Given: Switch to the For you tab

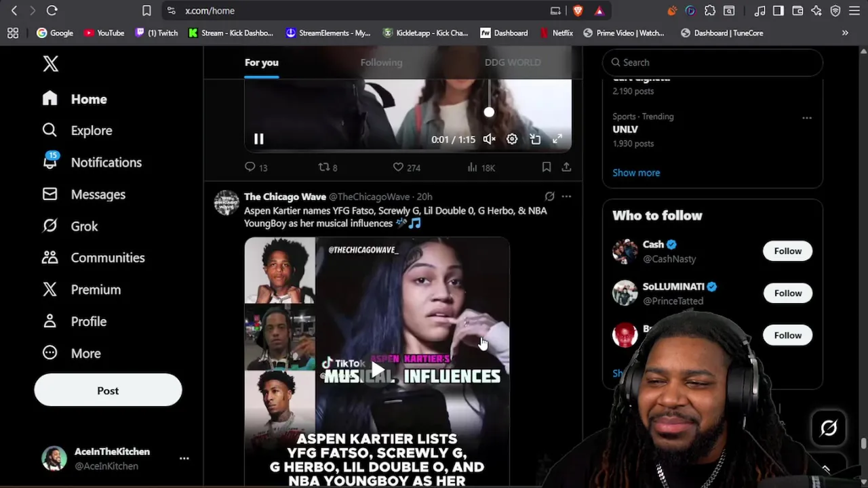Looking at the screenshot, I should (x=262, y=62).
